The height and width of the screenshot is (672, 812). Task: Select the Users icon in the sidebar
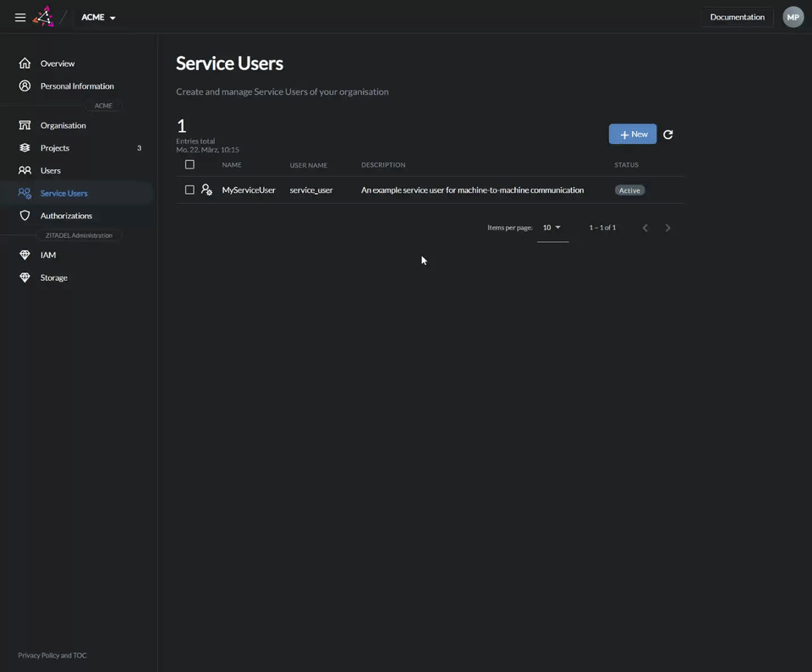click(24, 170)
